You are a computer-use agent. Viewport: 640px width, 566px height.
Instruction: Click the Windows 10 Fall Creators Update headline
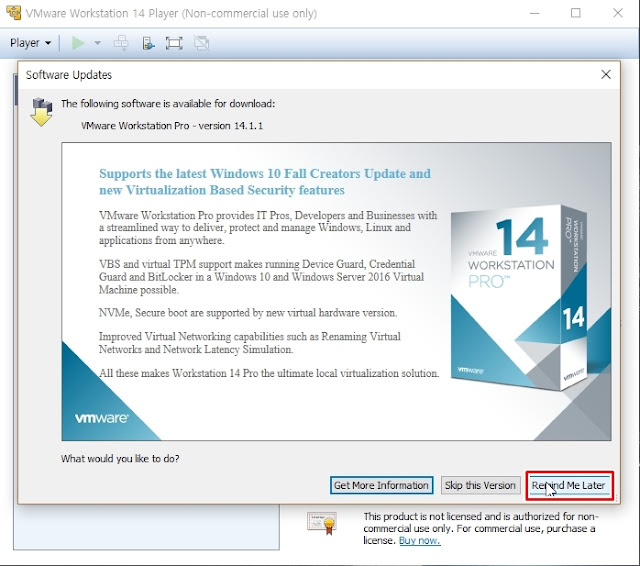click(x=265, y=182)
